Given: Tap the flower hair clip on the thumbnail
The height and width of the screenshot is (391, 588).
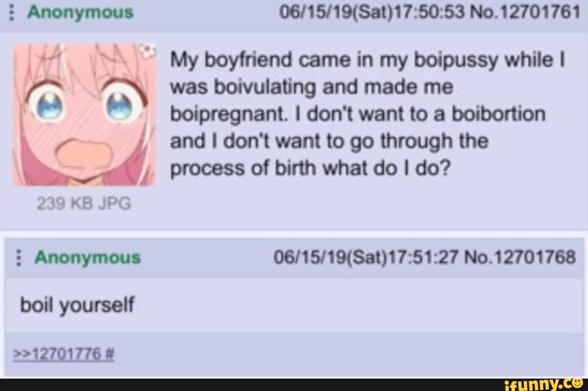Looking at the screenshot, I should pyautogui.click(x=147, y=52).
